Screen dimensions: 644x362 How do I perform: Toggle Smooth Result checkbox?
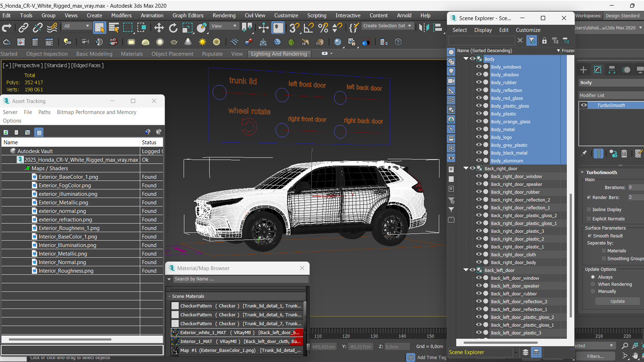click(589, 236)
